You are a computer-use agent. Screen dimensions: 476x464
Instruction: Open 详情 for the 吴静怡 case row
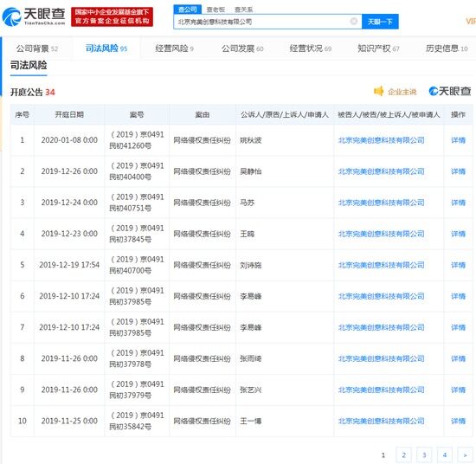[458, 171]
